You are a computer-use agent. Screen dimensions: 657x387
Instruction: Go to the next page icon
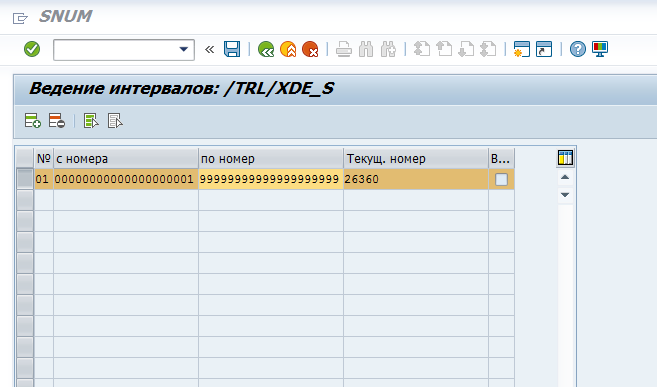466,49
